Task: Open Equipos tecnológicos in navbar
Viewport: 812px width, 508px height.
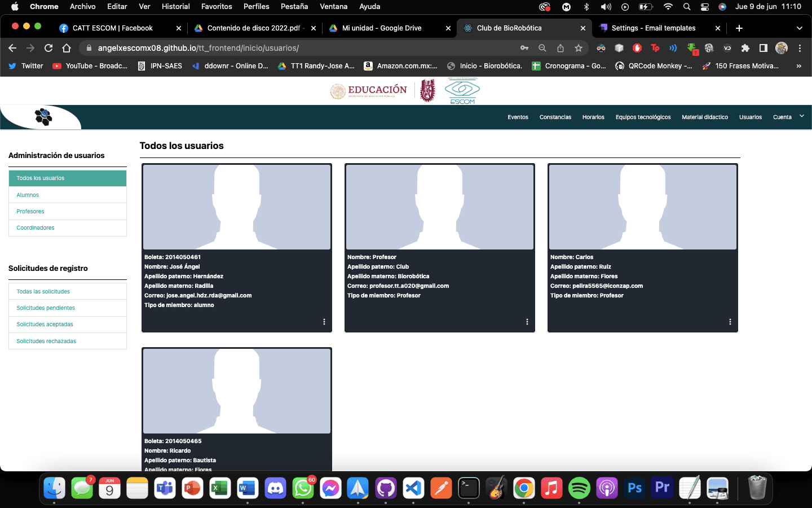Action: pos(643,117)
